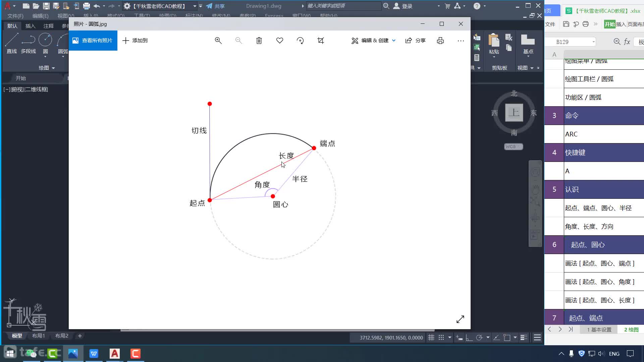
Task: Toggle drawing grid display in status bar
Action: point(431,338)
